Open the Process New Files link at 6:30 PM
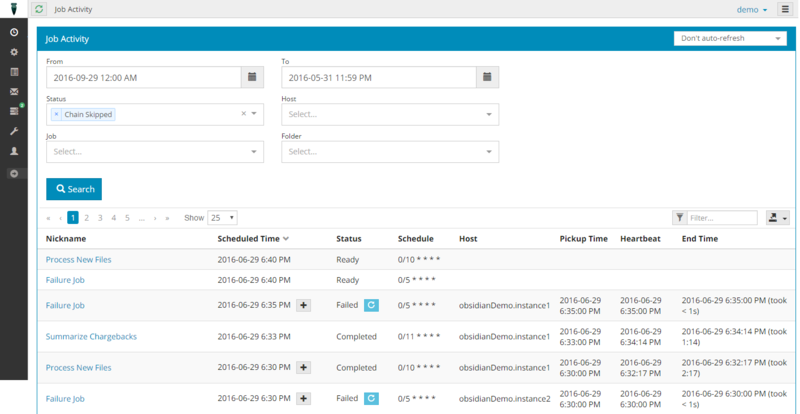Image resolution: width=800 pixels, height=414 pixels. click(79, 368)
